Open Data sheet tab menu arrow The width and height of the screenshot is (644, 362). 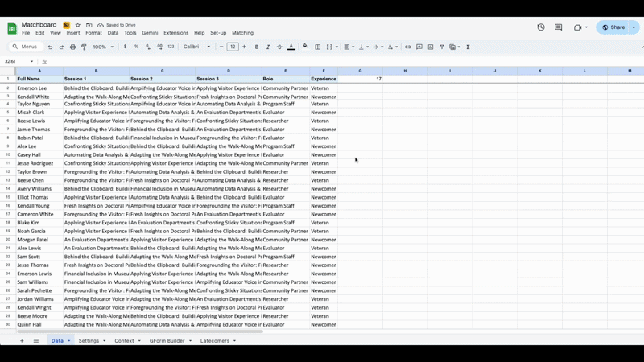click(x=68, y=340)
